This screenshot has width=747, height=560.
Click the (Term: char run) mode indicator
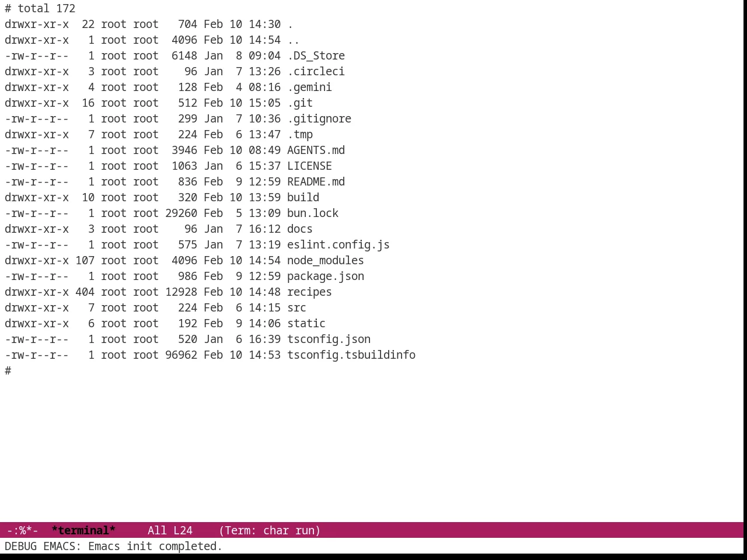click(x=270, y=530)
